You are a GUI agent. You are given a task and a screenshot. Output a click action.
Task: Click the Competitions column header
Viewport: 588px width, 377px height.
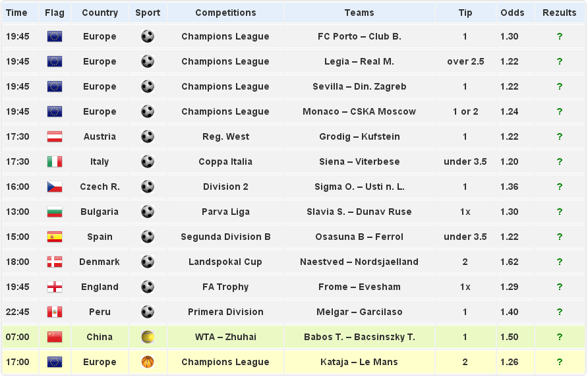tap(225, 13)
